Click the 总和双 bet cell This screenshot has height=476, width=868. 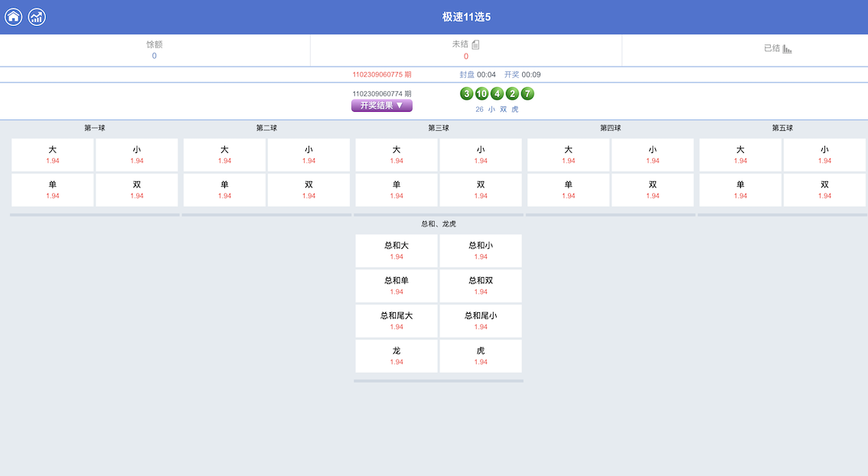481,285
